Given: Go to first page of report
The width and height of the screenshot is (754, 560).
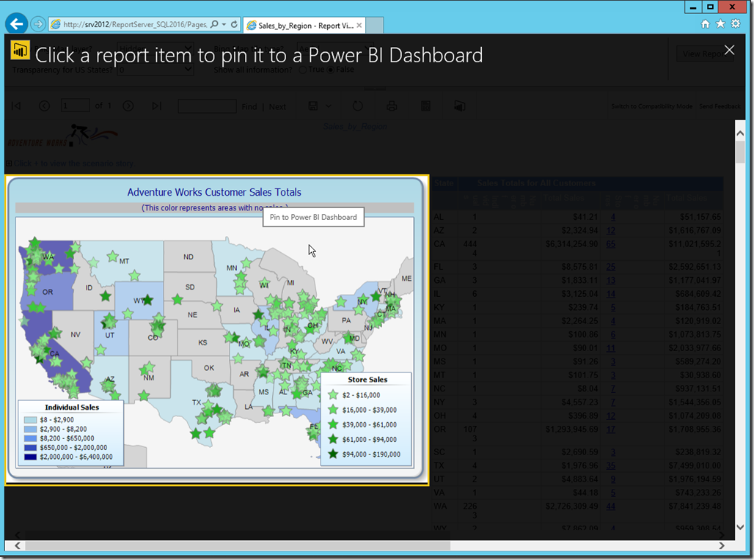Looking at the screenshot, I should point(16,106).
